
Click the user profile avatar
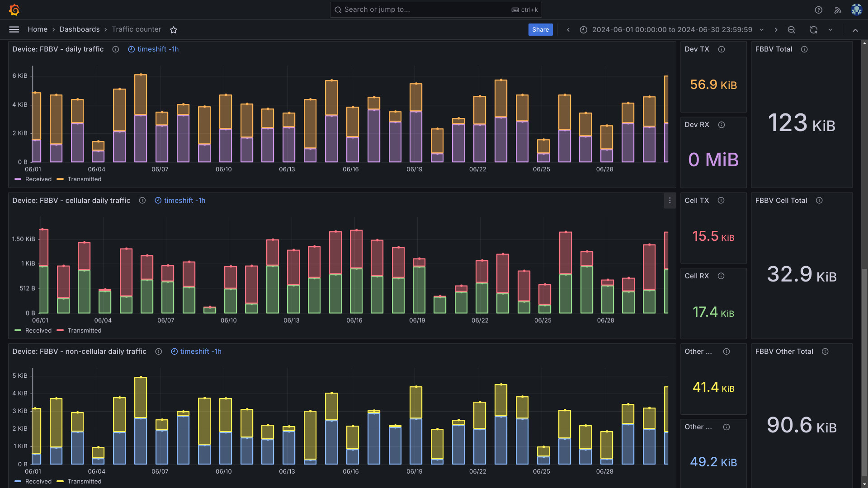click(x=856, y=10)
